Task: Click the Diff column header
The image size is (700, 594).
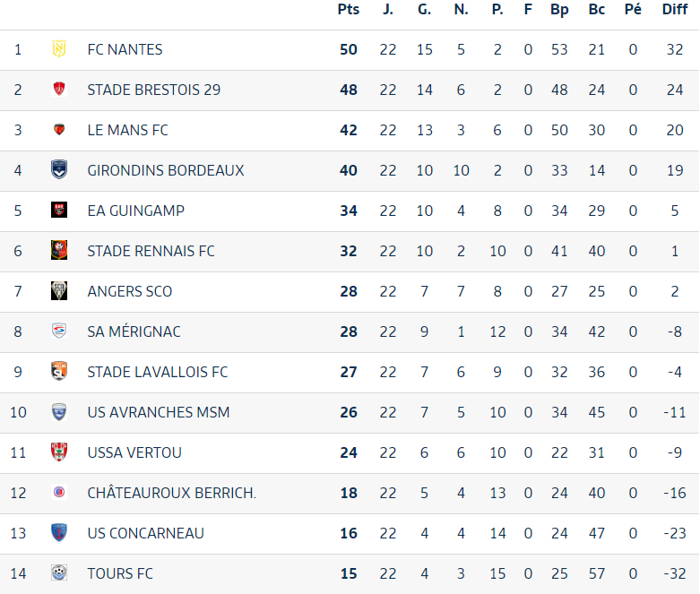Action: (675, 9)
